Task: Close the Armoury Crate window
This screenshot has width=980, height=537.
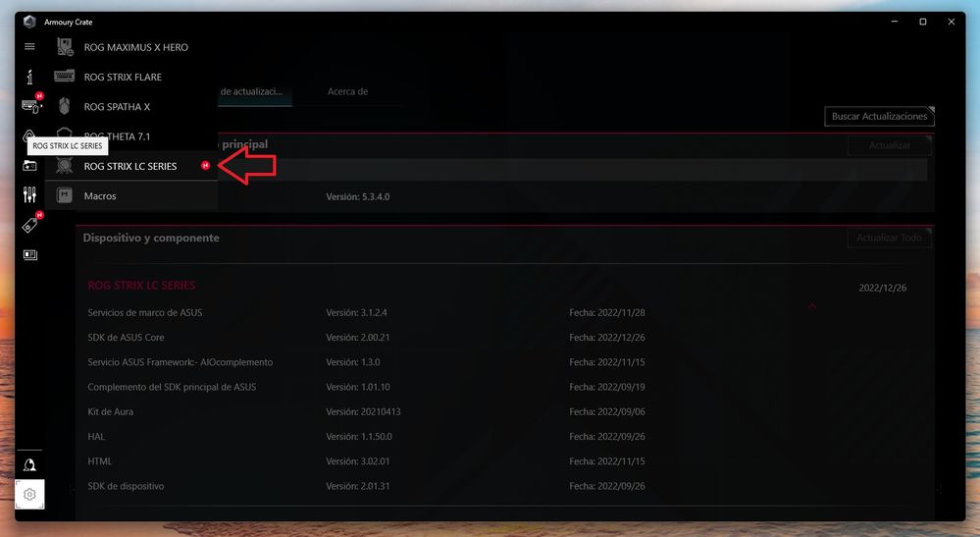Action: [x=951, y=22]
